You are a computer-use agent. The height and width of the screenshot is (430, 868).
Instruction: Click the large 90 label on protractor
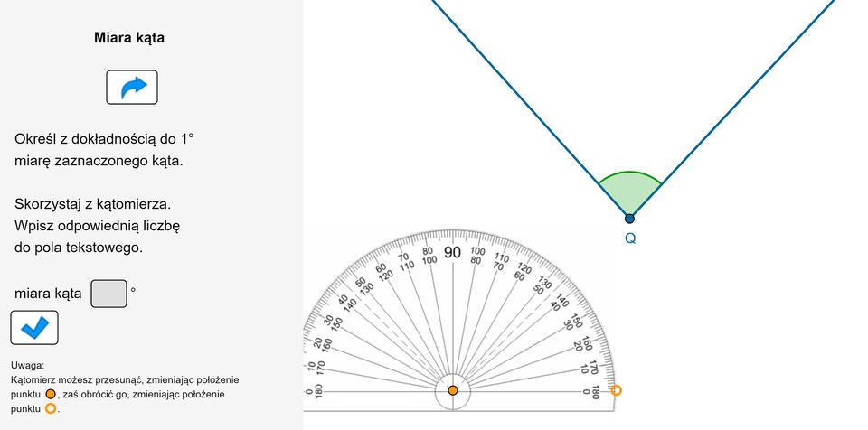click(x=453, y=252)
